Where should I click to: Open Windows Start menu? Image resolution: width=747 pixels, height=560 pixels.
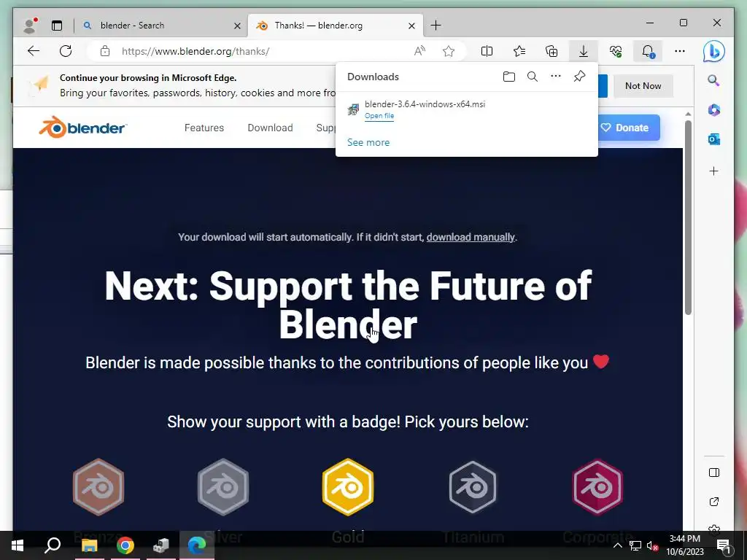(x=18, y=545)
